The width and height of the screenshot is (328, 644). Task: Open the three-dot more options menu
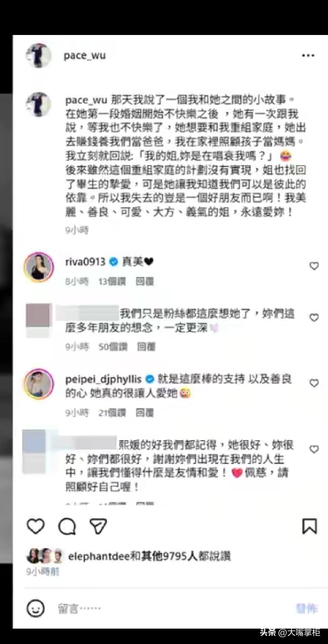click(308, 56)
